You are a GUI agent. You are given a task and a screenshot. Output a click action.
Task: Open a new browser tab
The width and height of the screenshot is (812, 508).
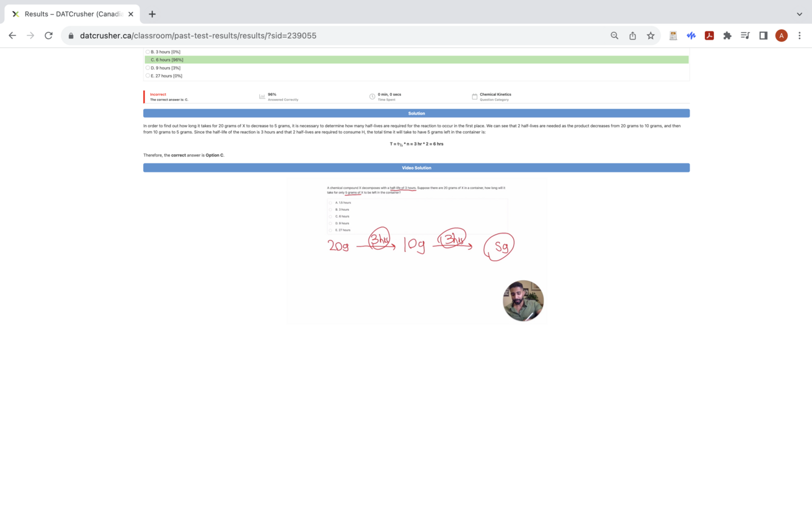152,14
